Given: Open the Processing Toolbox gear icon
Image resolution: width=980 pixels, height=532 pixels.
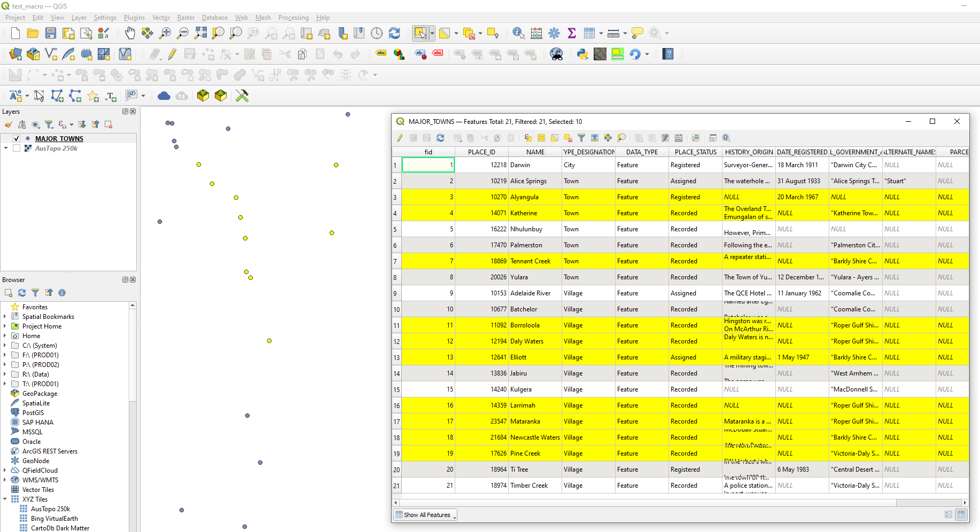Looking at the screenshot, I should 554,33.
